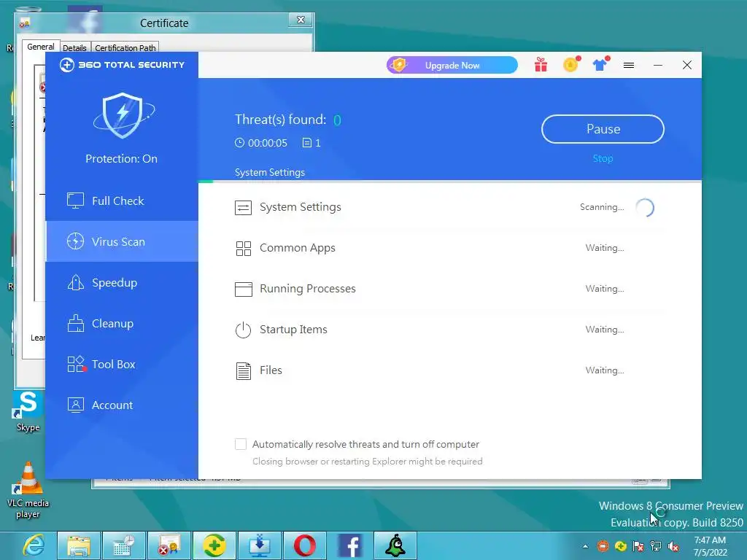
Task: Click the 'Startup Items' row label
Action: pos(293,330)
